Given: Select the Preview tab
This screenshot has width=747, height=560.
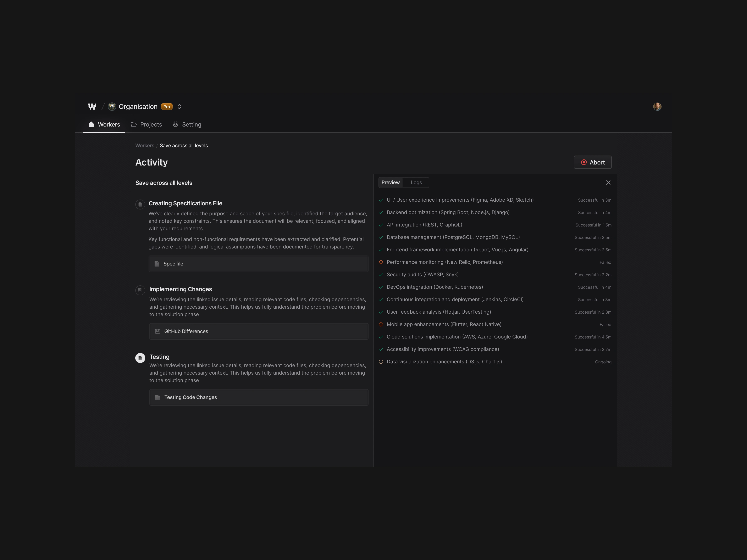Looking at the screenshot, I should 390,183.
